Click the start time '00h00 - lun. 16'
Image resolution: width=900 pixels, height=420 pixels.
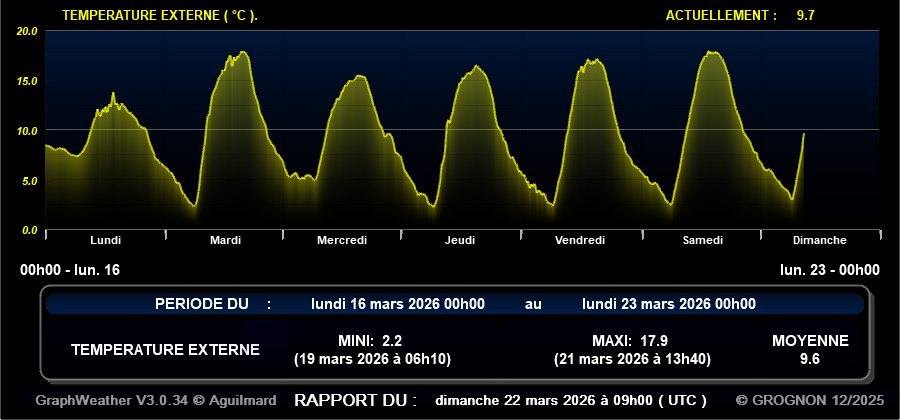[x=70, y=270]
